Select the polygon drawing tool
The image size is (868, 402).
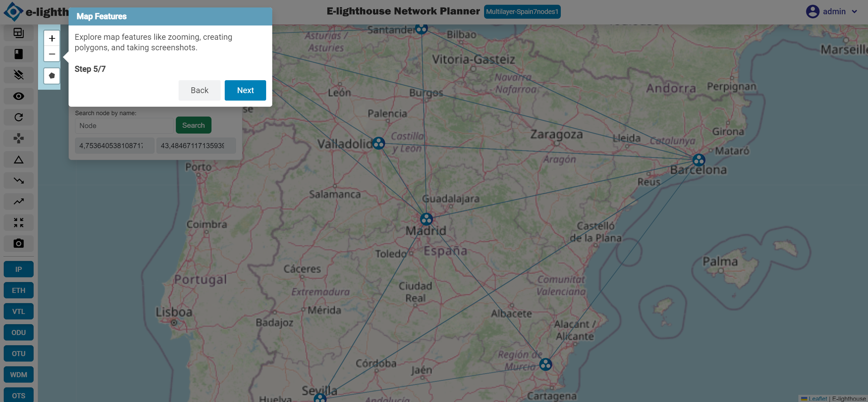pyautogui.click(x=52, y=75)
